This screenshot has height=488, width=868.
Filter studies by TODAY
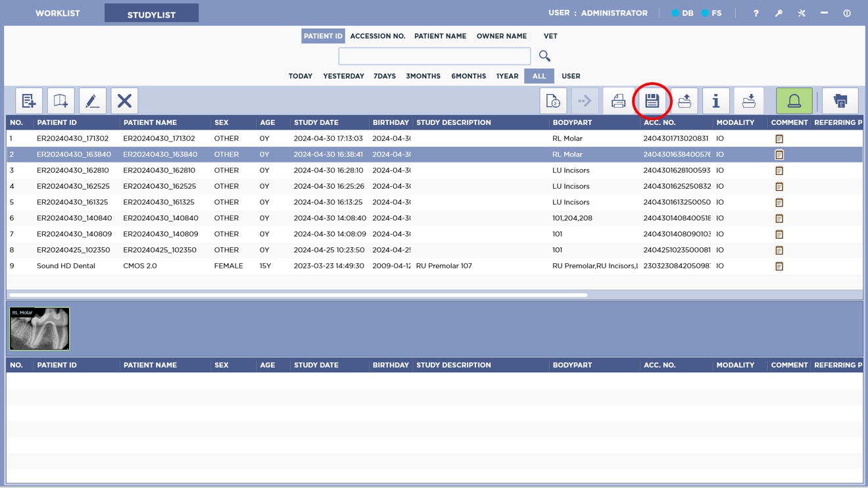tap(300, 76)
